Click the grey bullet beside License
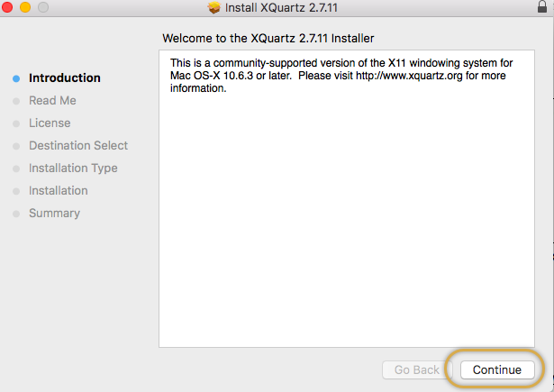554x392 pixels. 16,123
